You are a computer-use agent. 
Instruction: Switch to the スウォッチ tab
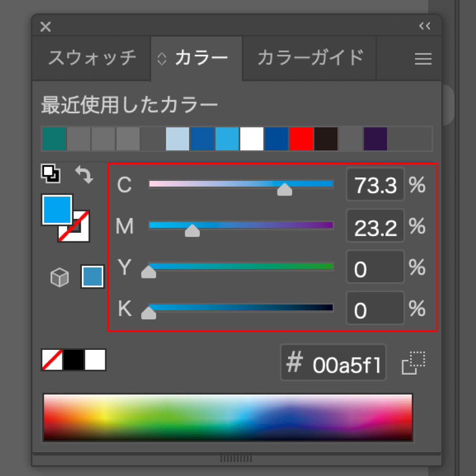point(92,58)
